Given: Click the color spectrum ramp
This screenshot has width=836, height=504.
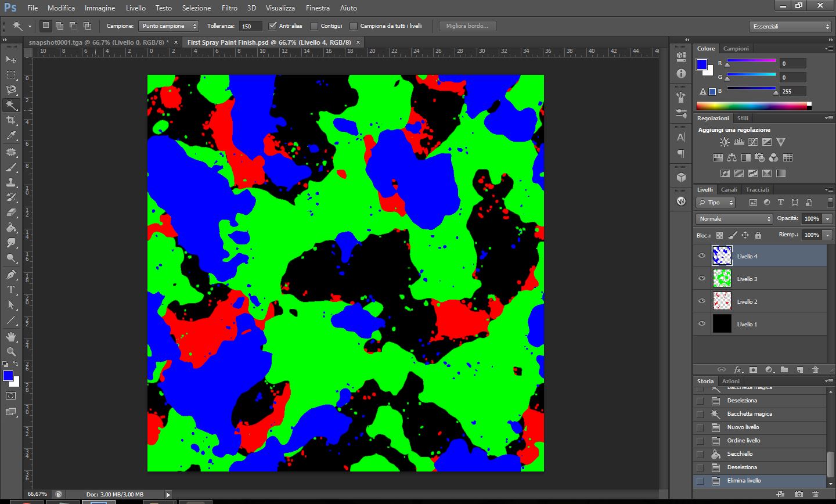Looking at the screenshot, I should [x=754, y=106].
